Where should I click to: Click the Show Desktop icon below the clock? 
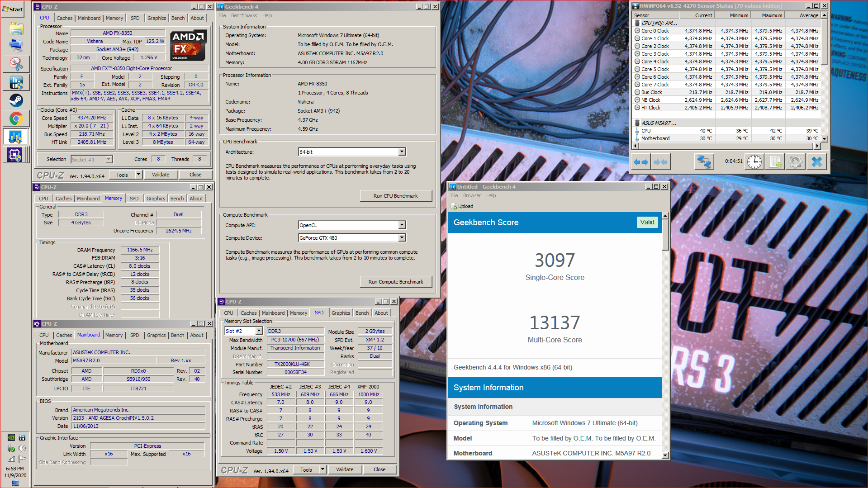pos(15,483)
